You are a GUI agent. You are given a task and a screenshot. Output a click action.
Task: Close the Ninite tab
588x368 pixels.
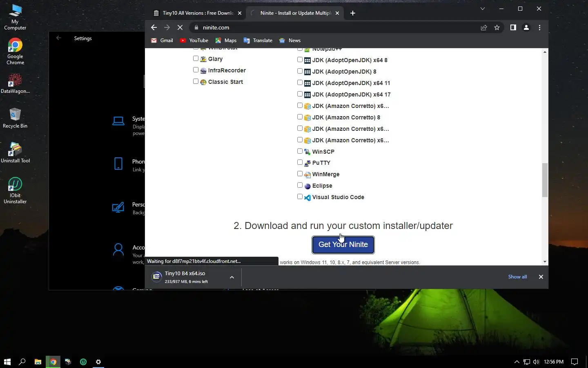337,13
